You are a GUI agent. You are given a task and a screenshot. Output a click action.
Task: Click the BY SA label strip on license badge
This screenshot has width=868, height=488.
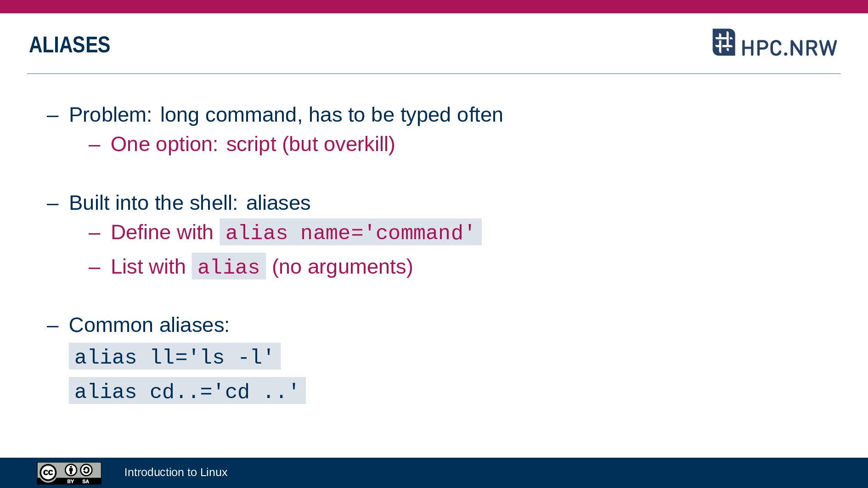point(78,481)
